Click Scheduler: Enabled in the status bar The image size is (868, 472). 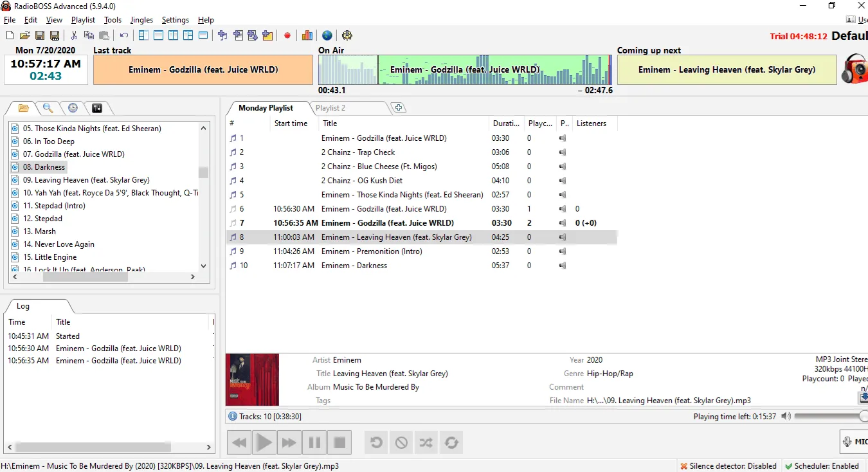[823, 466]
